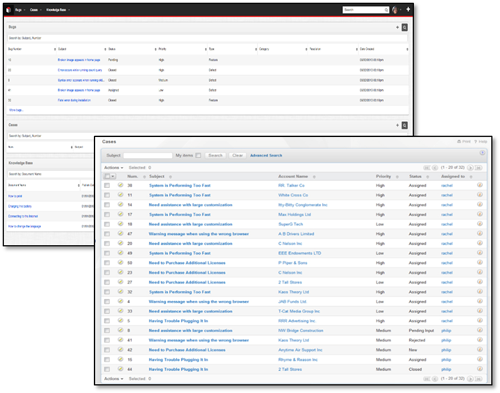Tick the checkbox for case 5
500x393 pixels.
point(107,321)
